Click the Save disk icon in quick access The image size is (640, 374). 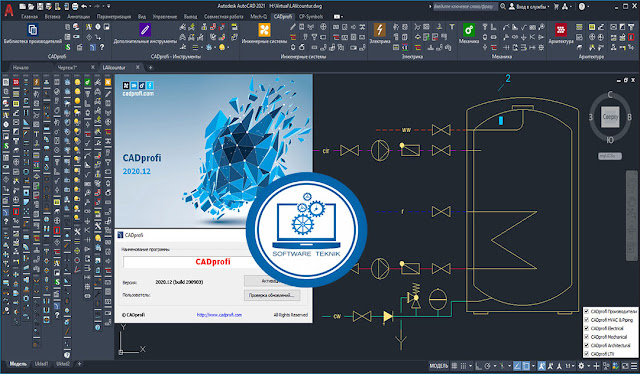(40, 6)
